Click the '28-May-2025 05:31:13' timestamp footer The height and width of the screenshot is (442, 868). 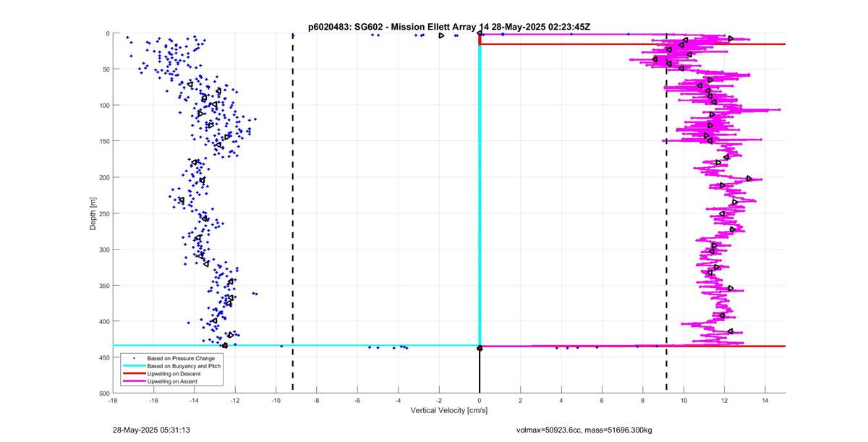151,430
